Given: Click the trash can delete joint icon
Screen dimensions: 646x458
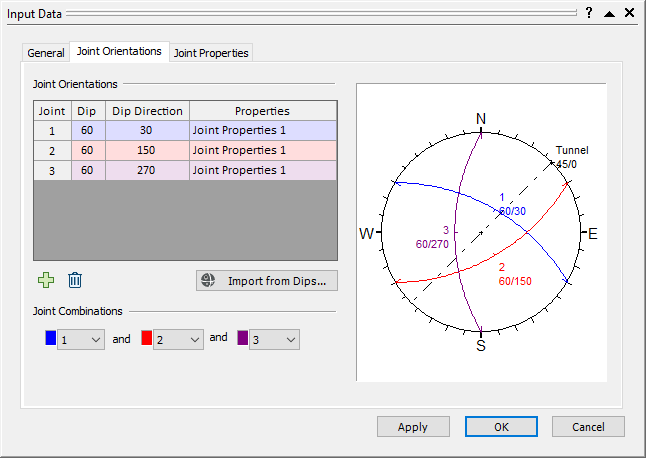Looking at the screenshot, I should (75, 280).
